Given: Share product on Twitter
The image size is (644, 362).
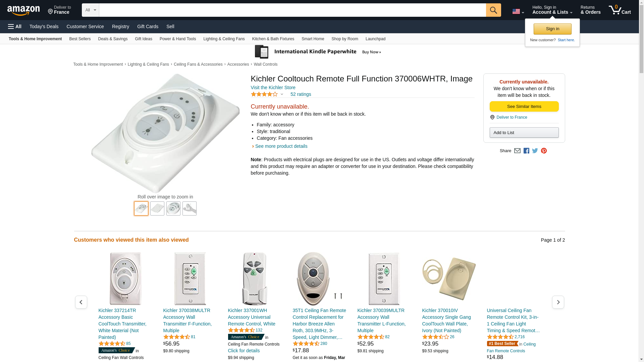Looking at the screenshot, I should pyautogui.click(x=535, y=151).
